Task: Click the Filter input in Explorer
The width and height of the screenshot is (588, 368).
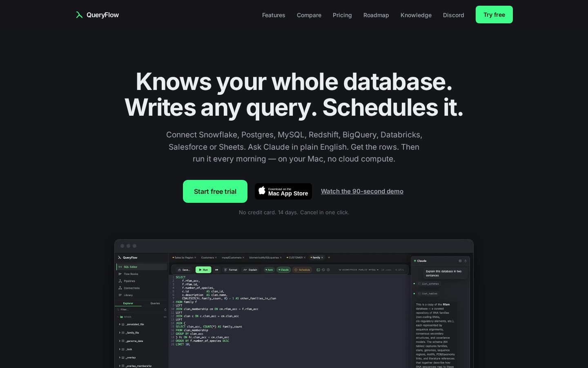Action: click(x=140, y=310)
